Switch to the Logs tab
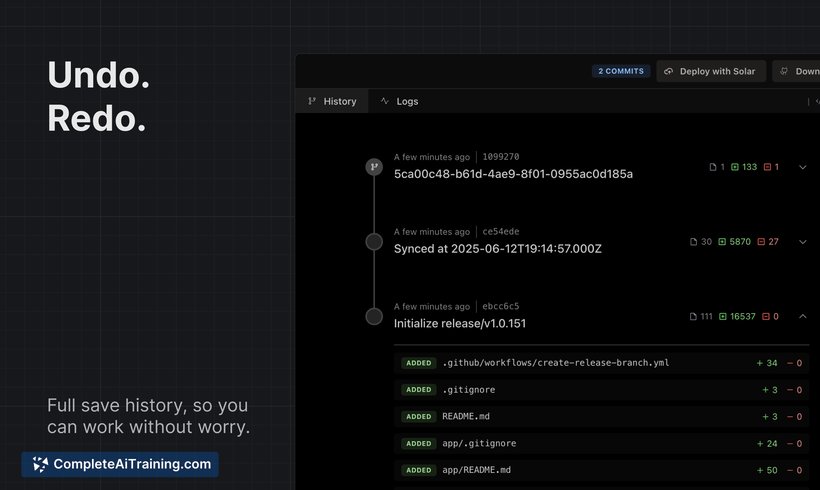Viewport: 820px width, 490px height. pyautogui.click(x=400, y=101)
